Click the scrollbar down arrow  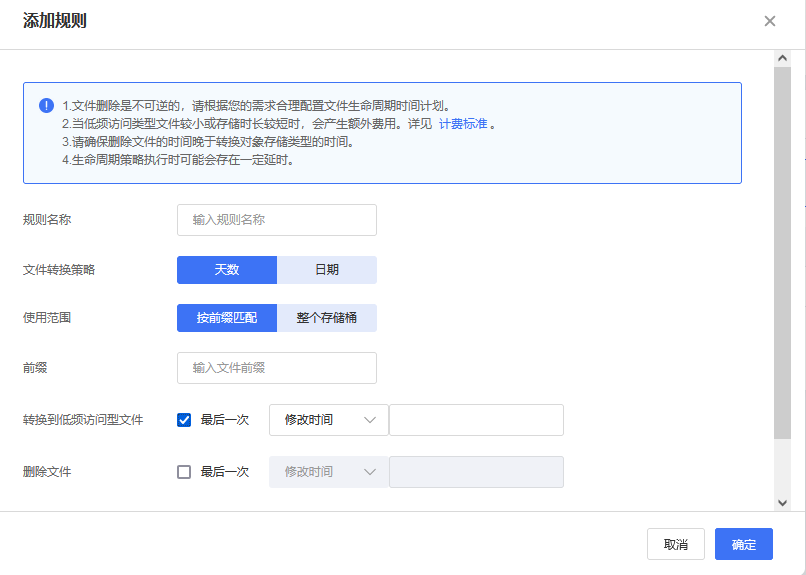click(x=783, y=502)
